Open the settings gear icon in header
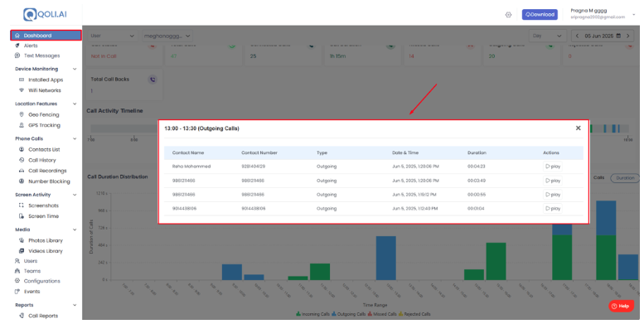The image size is (644, 324). (x=508, y=15)
